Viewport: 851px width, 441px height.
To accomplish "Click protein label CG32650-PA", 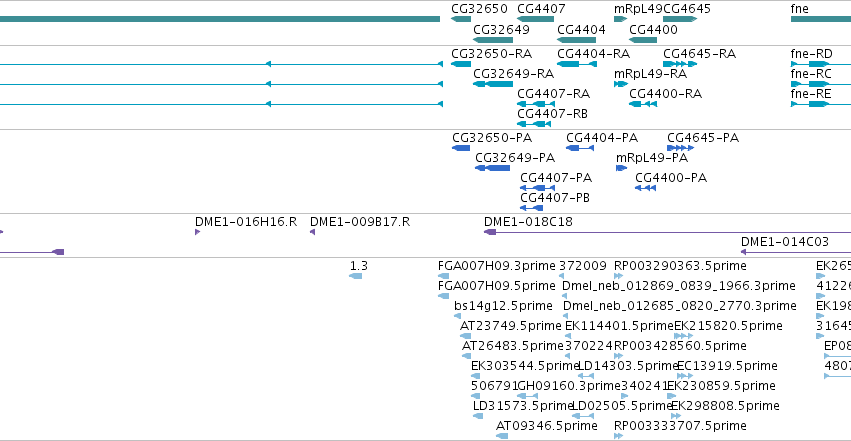I will (492, 138).
